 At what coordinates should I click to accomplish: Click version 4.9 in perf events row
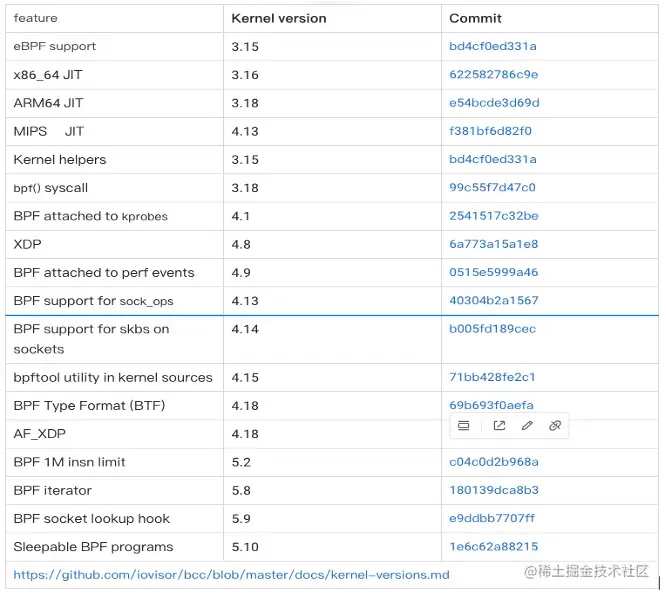(241, 273)
